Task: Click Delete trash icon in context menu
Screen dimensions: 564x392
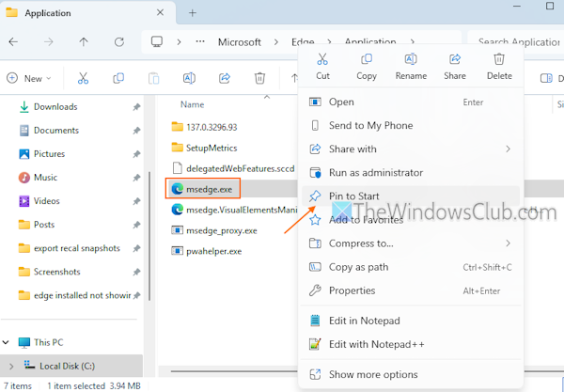Action: 499,59
